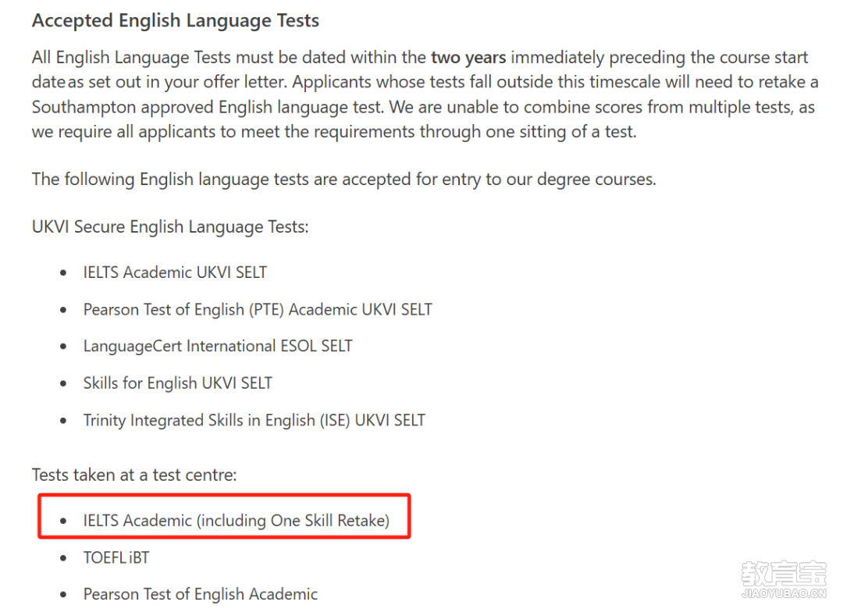Click bullet beside Skills for English
Viewport: 843px width, 616px height.
coord(63,384)
